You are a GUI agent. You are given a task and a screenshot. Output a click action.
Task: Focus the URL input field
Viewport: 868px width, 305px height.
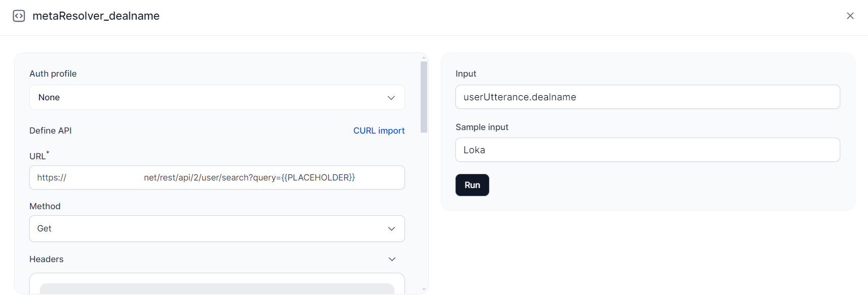[217, 177]
